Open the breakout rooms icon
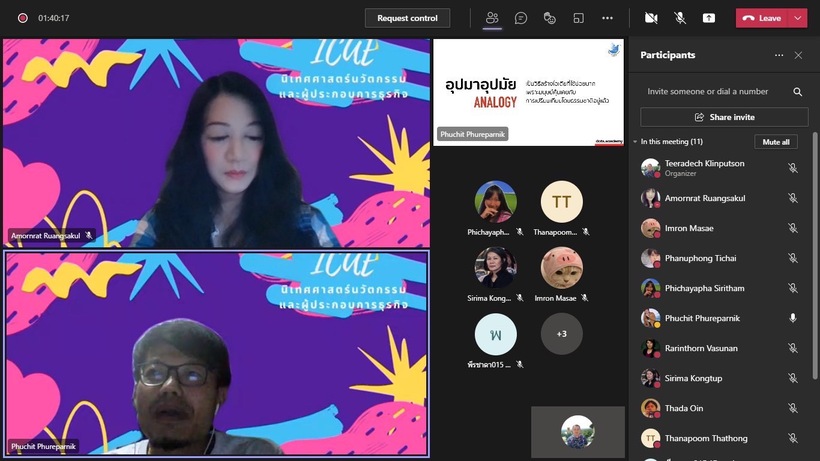Image resolution: width=820 pixels, height=461 pixels. (578, 18)
